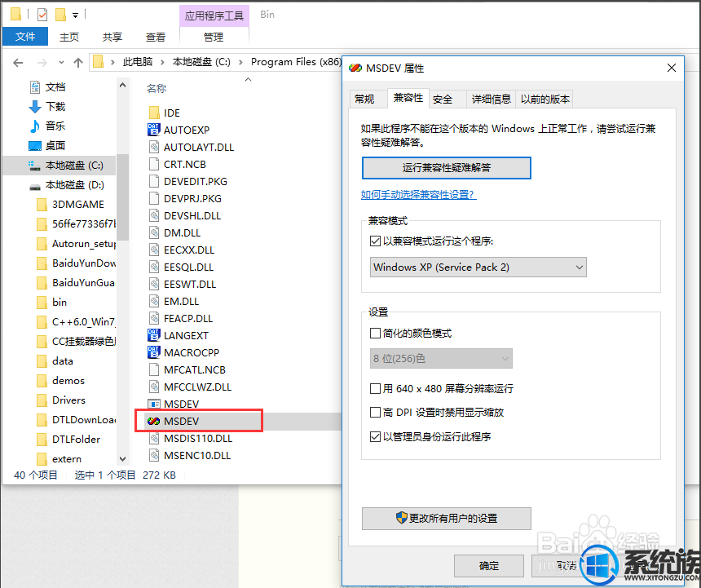
Task: Click 此电脑 breadcrumb segment
Action: 138,62
